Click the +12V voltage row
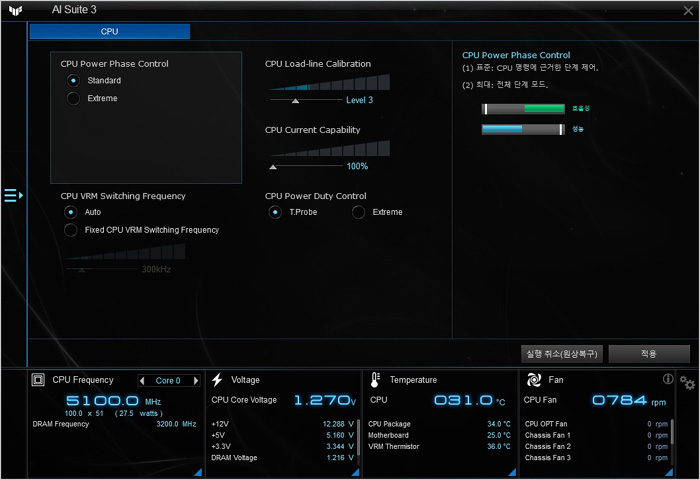This screenshot has width=700, height=480. click(x=283, y=424)
